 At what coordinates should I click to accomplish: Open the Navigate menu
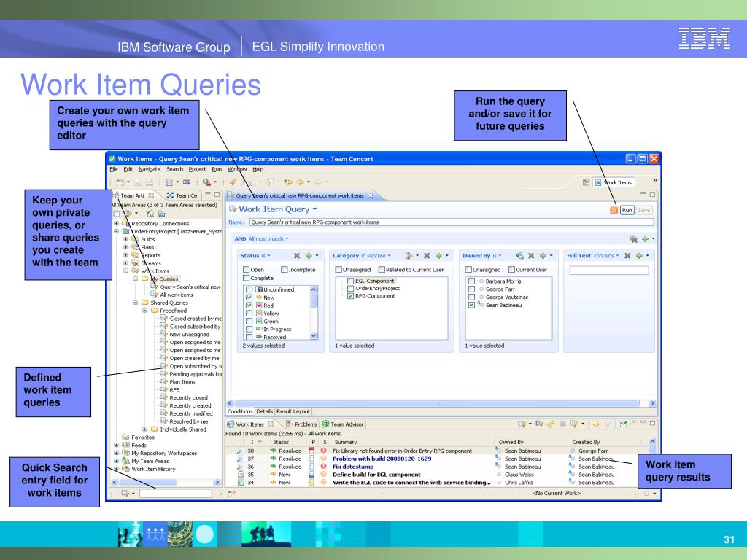point(150,169)
